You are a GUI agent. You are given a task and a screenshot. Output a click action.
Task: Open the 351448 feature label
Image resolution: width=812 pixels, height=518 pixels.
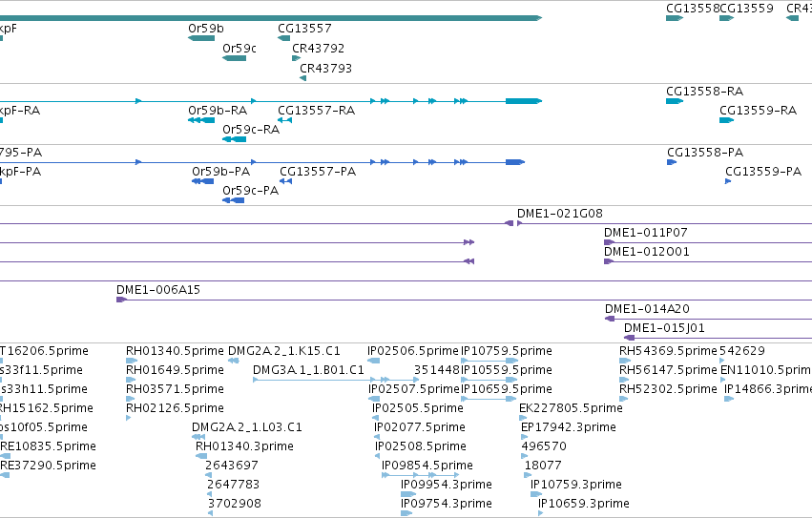coord(437,370)
